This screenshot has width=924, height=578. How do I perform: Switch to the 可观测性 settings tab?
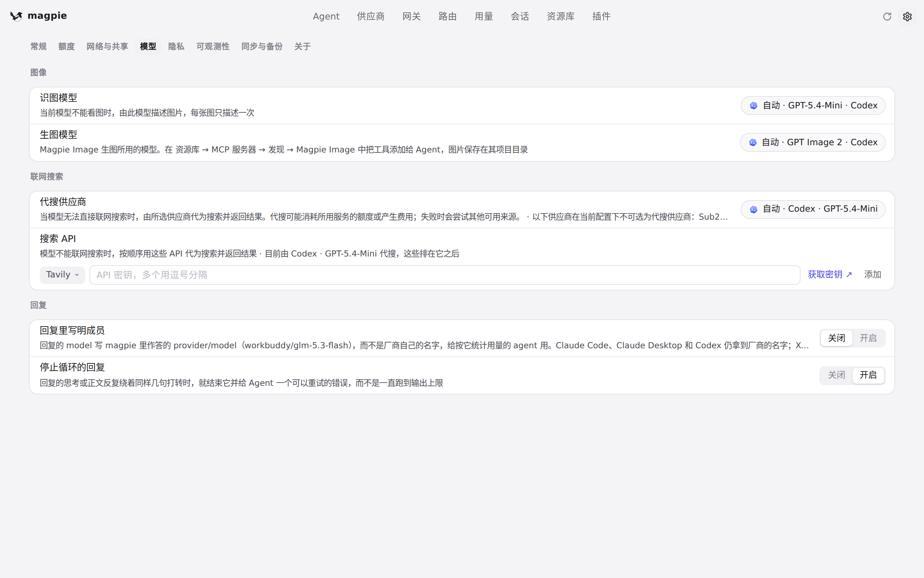[x=213, y=47]
